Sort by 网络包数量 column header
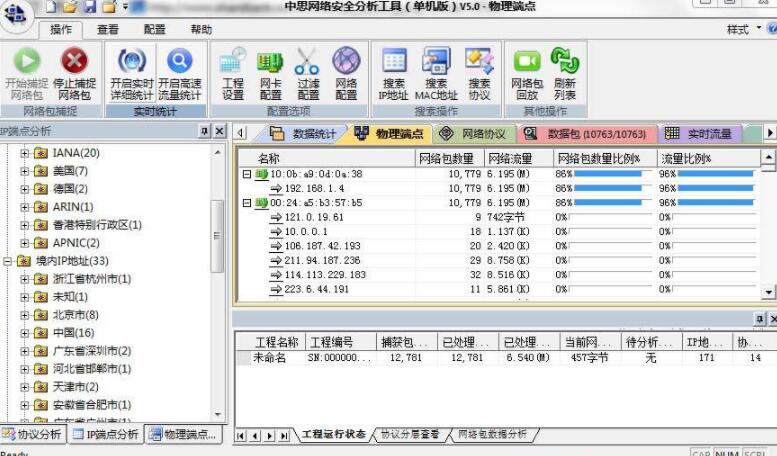The width and height of the screenshot is (777, 456). pos(449,159)
